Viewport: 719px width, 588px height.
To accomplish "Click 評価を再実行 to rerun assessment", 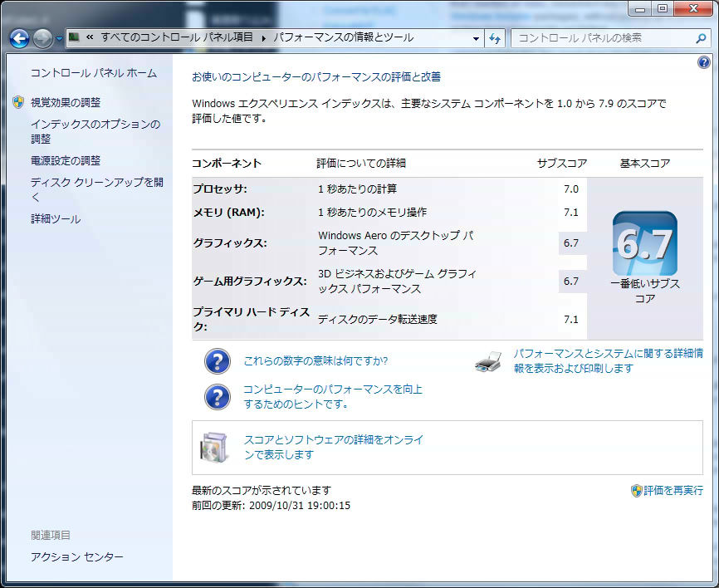I will click(x=673, y=491).
